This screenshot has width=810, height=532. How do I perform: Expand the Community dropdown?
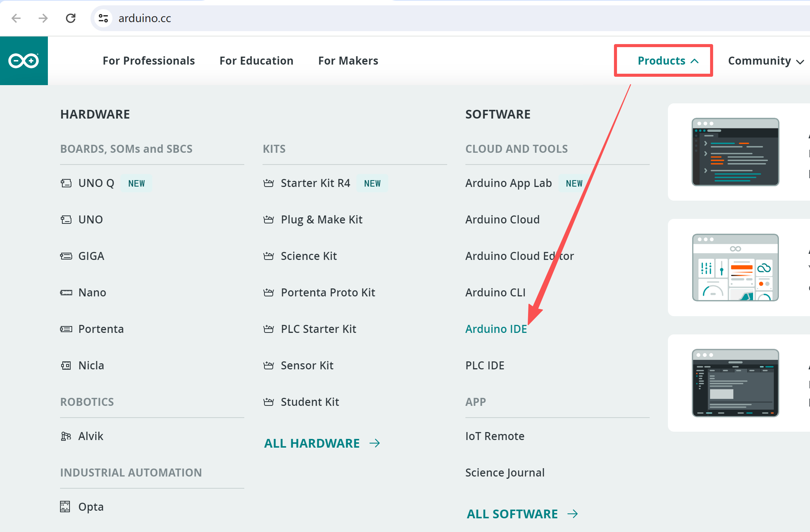(x=766, y=61)
